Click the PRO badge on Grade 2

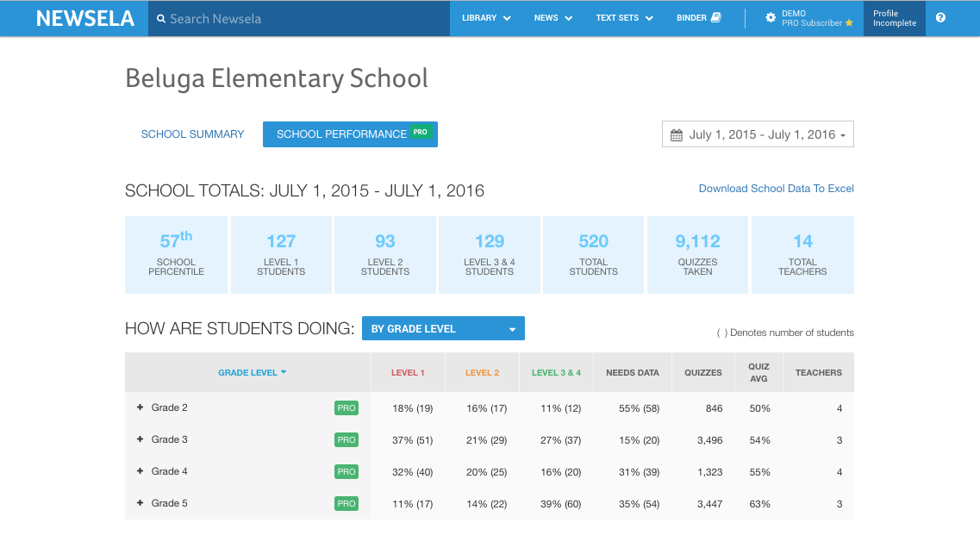346,408
